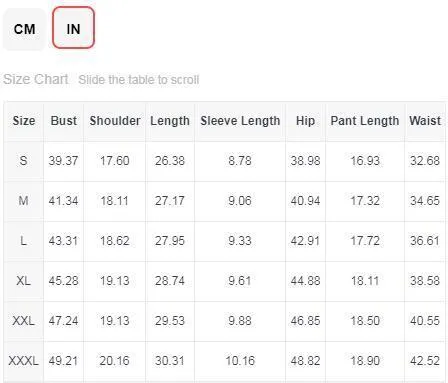Select the Sleeve Length header

(240, 121)
